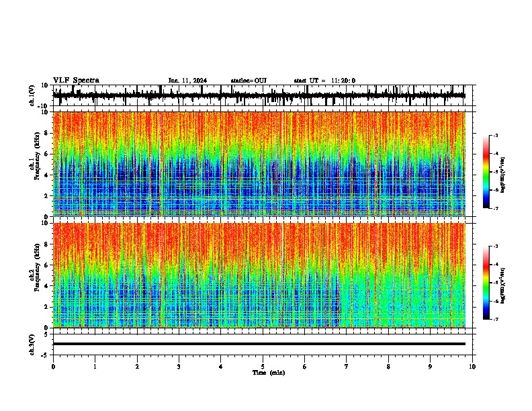The width and height of the screenshot is (532, 411).
Task: Click tick label "0" on the Time axis
Action: [x=53, y=367]
